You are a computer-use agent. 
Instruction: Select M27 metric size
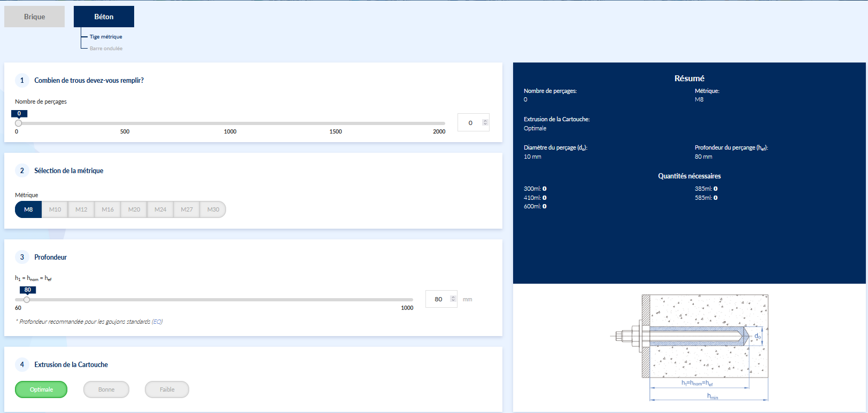click(187, 209)
